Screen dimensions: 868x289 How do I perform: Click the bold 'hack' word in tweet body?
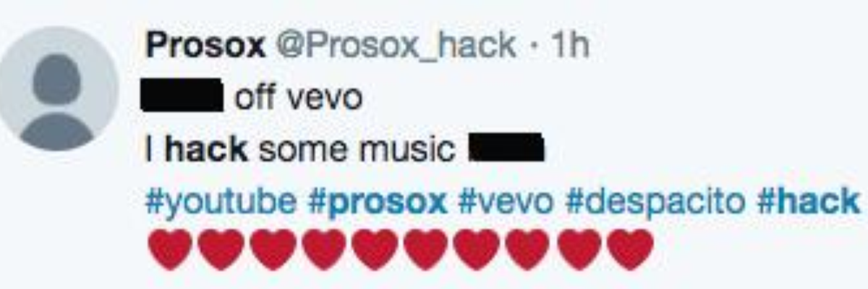tap(207, 149)
